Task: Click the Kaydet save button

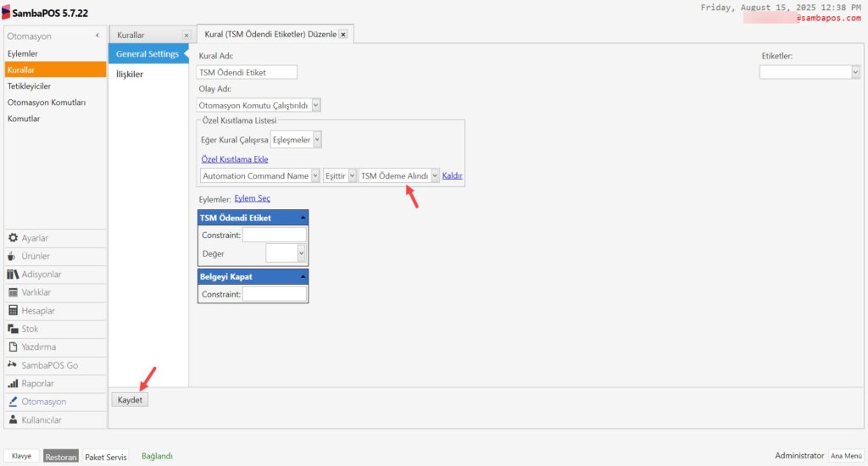Action: 130,400
